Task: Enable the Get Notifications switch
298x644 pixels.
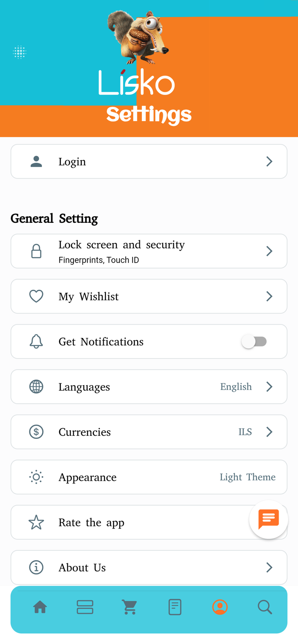Action: [254, 341]
